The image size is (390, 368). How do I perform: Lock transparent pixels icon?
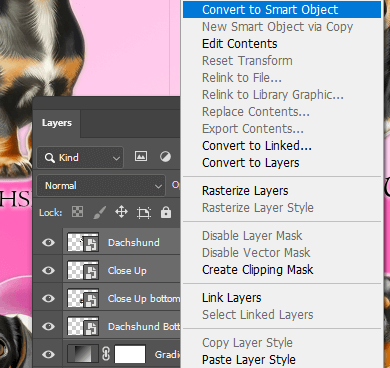click(77, 212)
